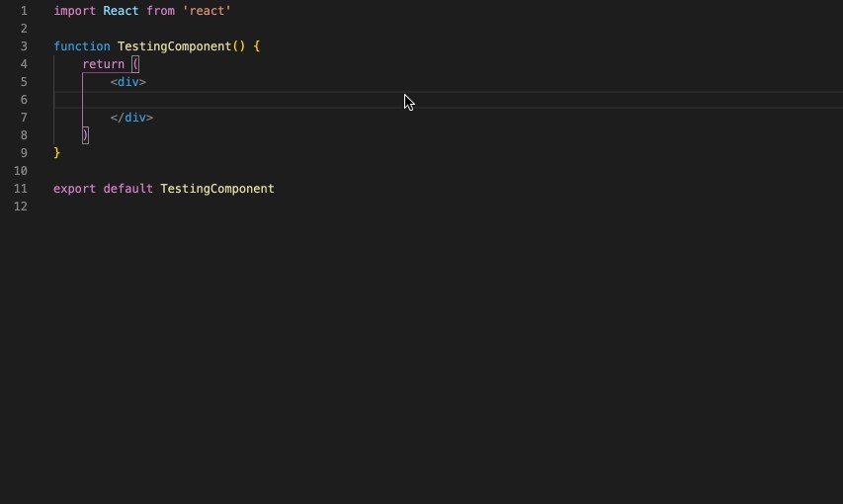
Task: Click line number 6 in the gutter
Action: 24,100
